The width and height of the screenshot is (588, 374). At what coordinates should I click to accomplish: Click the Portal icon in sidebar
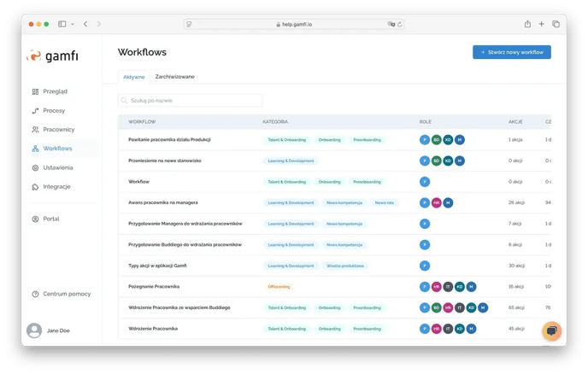pyautogui.click(x=35, y=219)
